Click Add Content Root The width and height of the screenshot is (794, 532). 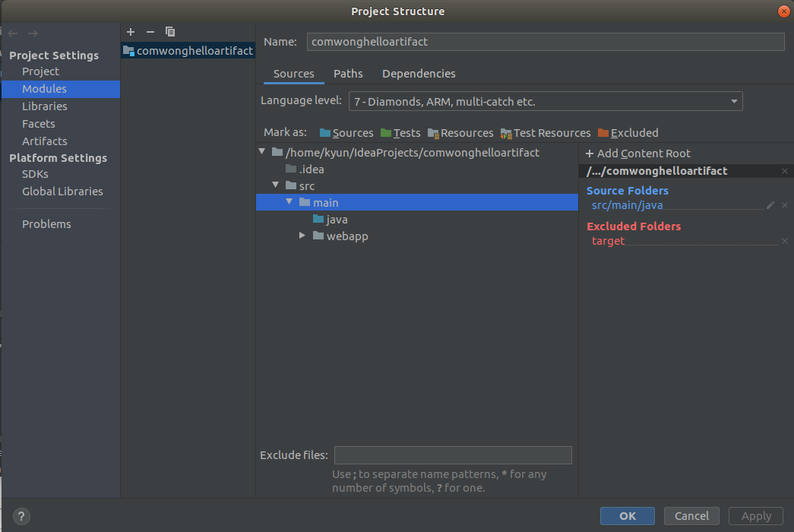click(638, 154)
